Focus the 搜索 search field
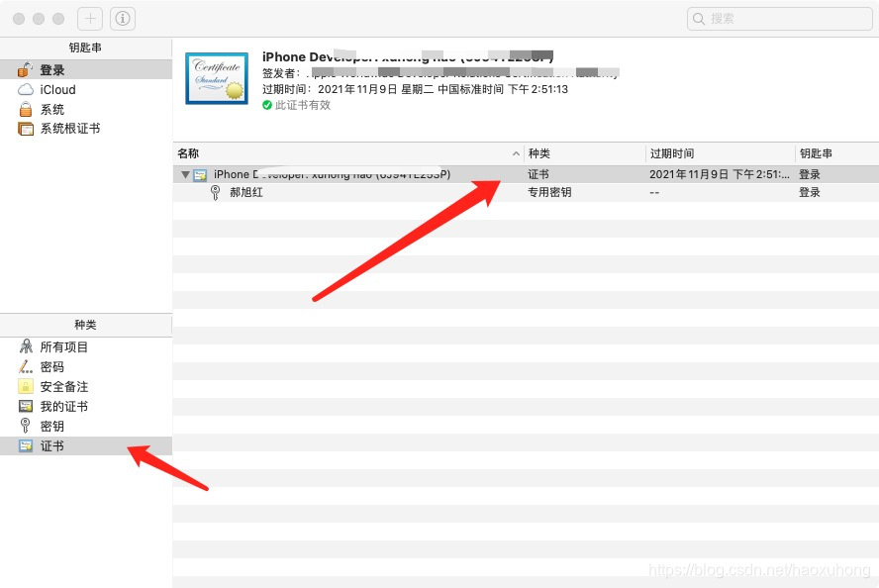Viewport: 879px width, 588px height. [779, 19]
